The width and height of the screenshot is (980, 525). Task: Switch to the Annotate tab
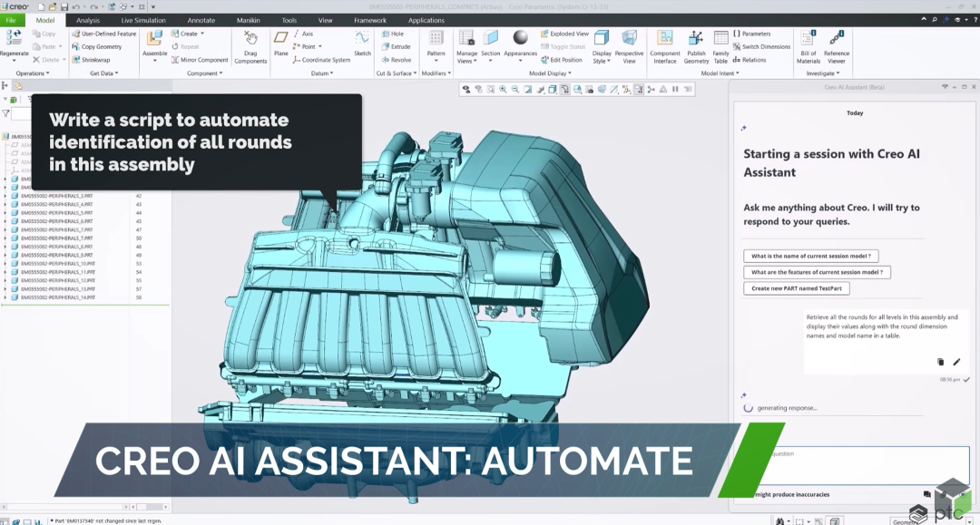coord(201,21)
